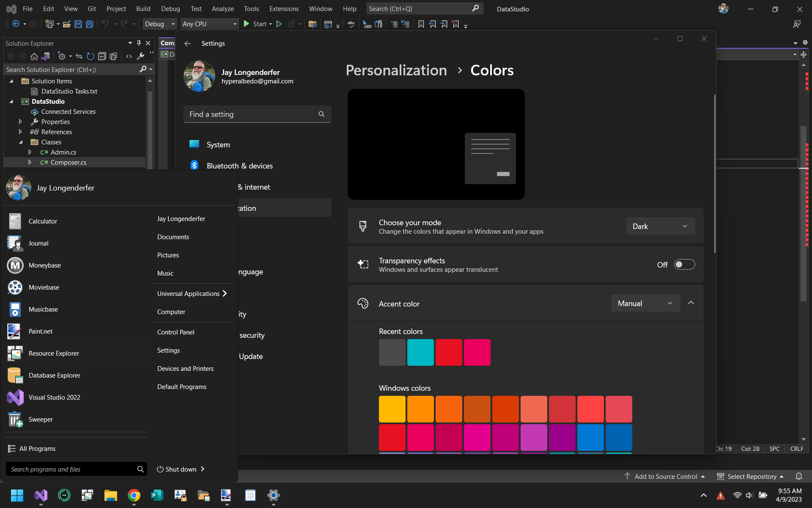The width and height of the screenshot is (812, 508).
Task: Toggle bookmark icon in Visual Studio toolbar
Action: coord(421,24)
